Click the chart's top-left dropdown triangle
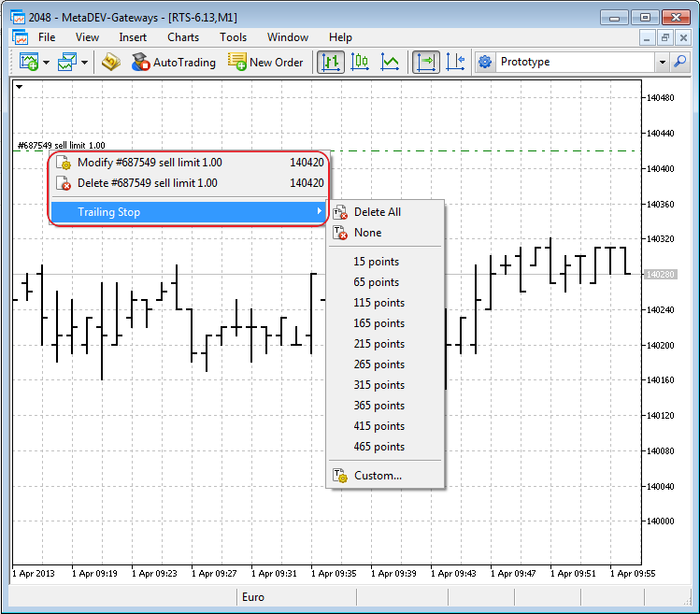Image resolution: width=700 pixels, height=614 pixels. (19, 87)
